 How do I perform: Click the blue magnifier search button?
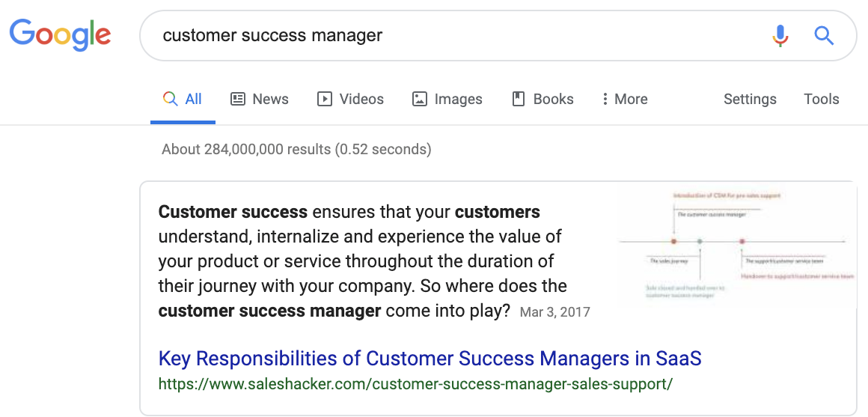point(824,35)
